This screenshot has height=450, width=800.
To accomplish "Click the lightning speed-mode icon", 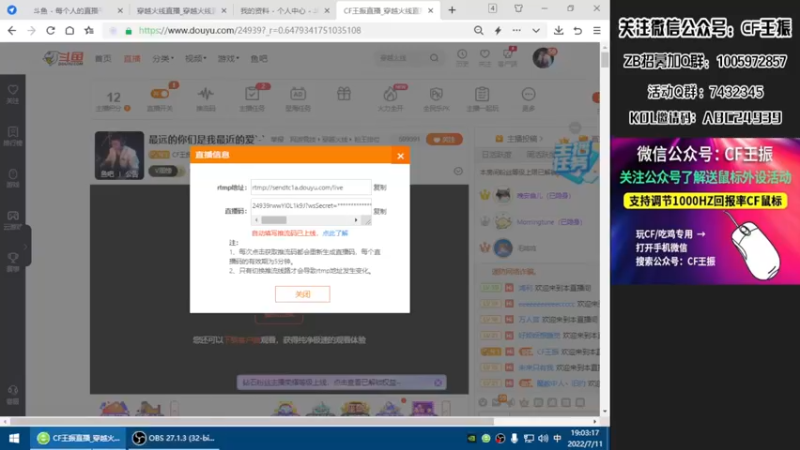I will 498,31.
